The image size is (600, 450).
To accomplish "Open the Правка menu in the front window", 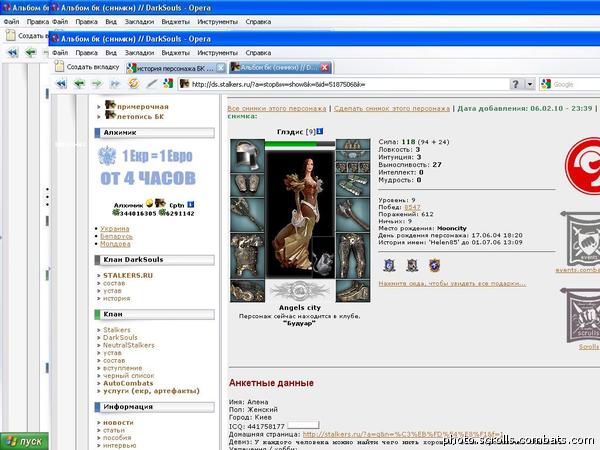I will (x=86, y=53).
